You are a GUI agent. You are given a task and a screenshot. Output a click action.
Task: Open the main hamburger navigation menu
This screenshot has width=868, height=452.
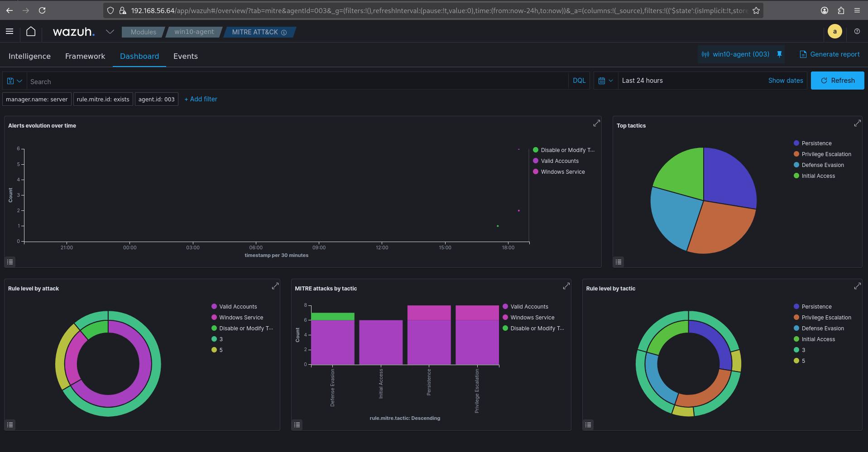click(x=10, y=32)
